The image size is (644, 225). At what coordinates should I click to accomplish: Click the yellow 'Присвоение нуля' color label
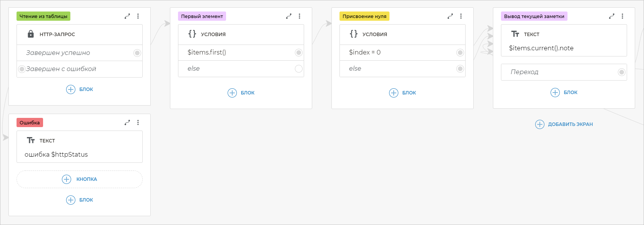click(x=364, y=16)
